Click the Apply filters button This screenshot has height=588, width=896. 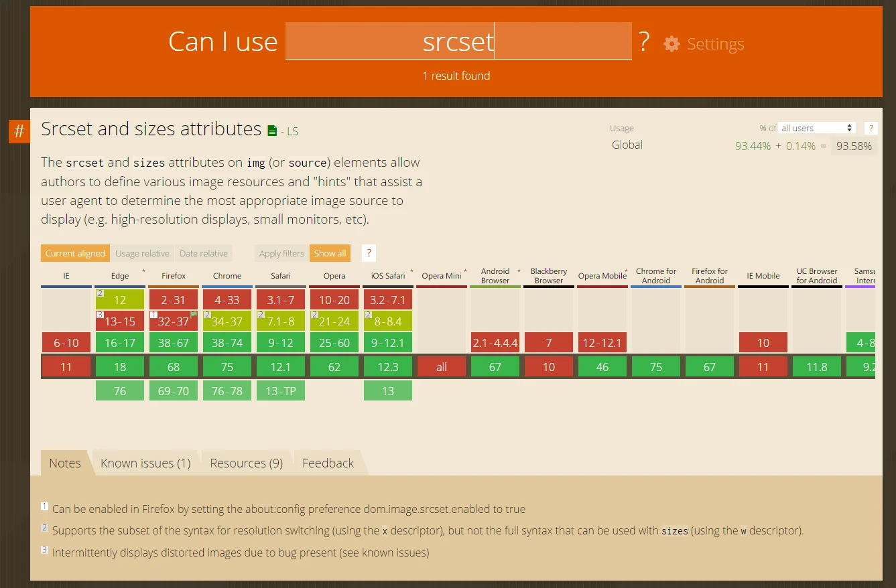pyautogui.click(x=281, y=253)
